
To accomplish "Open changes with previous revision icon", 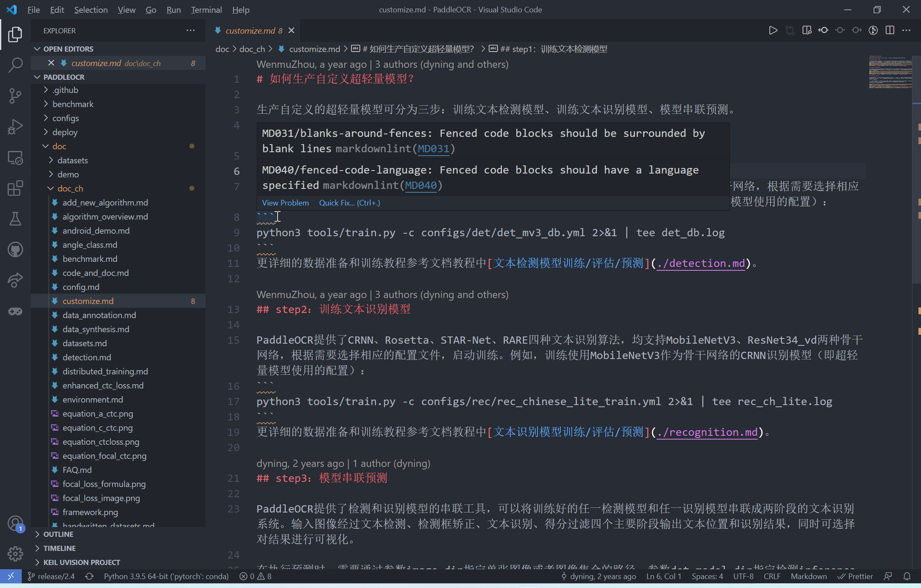I will (823, 30).
